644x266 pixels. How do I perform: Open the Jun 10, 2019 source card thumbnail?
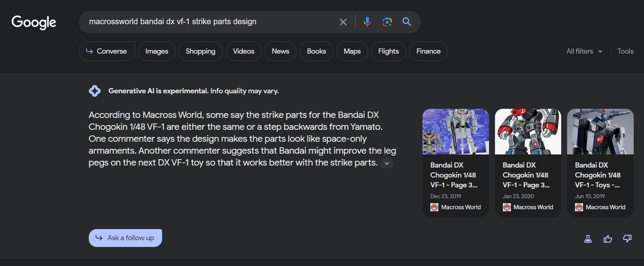(600, 131)
